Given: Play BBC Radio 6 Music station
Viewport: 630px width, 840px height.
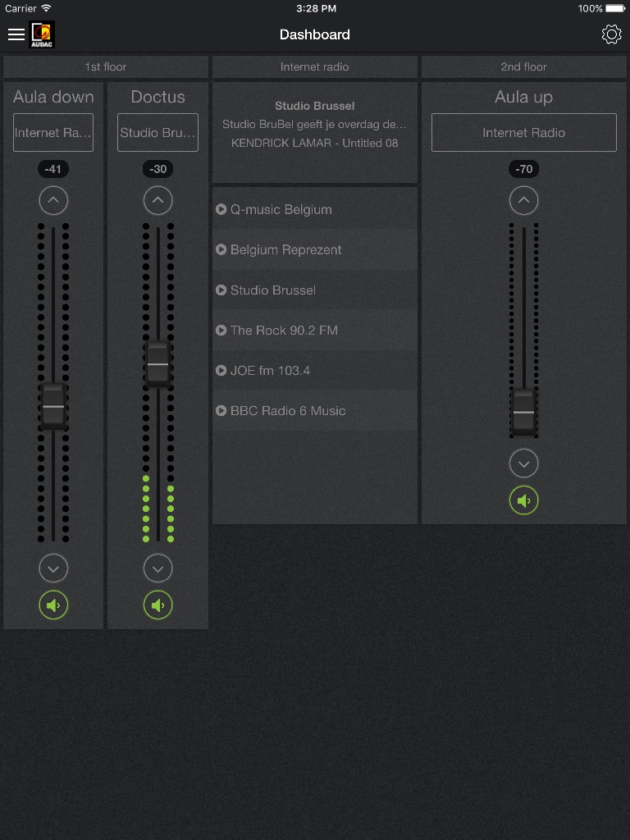Looking at the screenshot, I should click(x=314, y=410).
